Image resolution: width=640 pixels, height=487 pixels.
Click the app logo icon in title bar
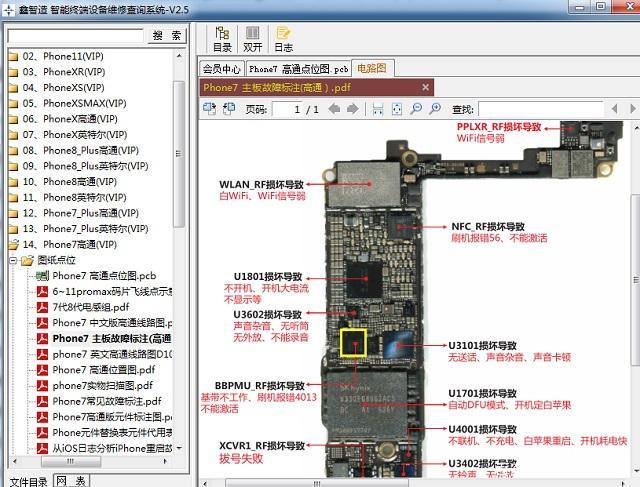pos(8,9)
